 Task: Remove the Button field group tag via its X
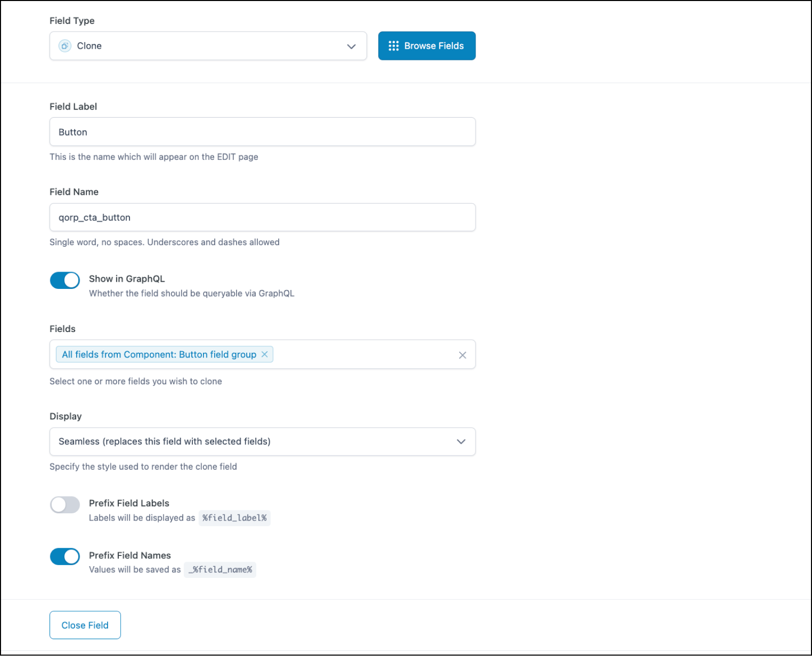[x=264, y=354]
